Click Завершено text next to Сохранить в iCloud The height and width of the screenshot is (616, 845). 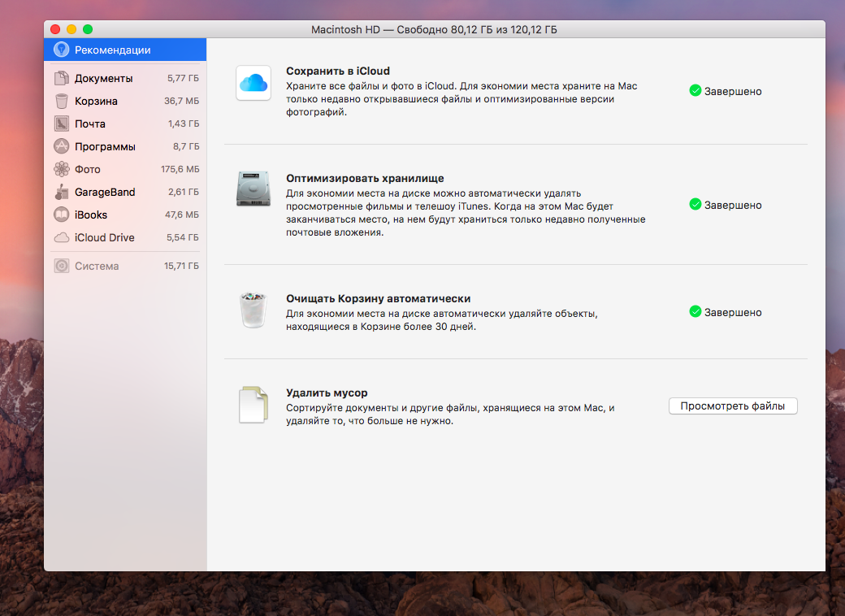point(733,91)
